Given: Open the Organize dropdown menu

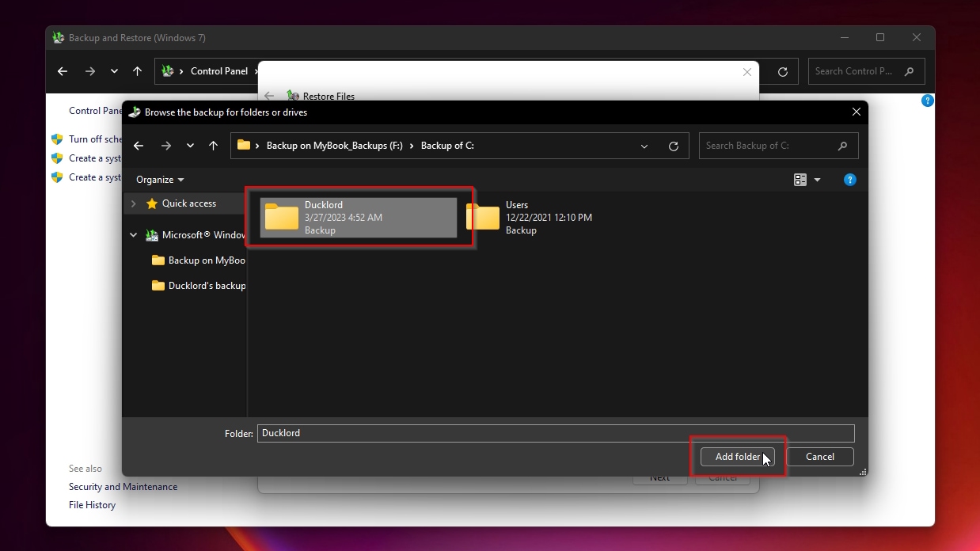Looking at the screenshot, I should click(x=160, y=180).
